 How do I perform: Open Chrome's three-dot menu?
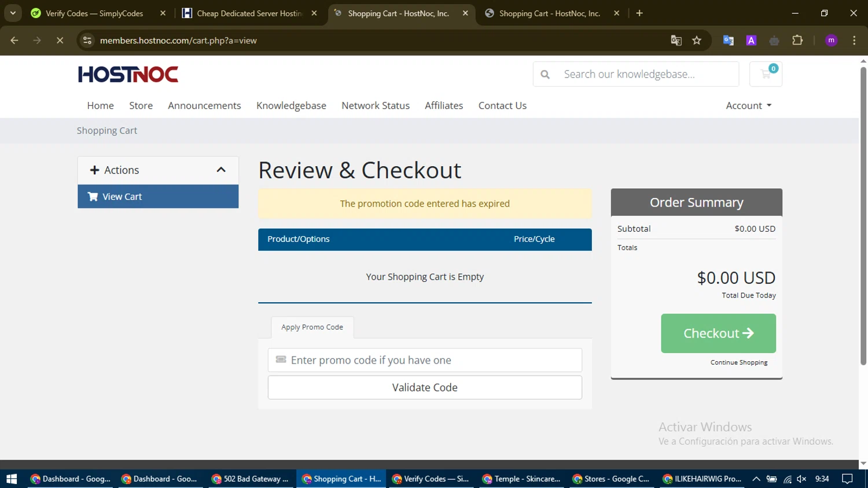click(854, 40)
